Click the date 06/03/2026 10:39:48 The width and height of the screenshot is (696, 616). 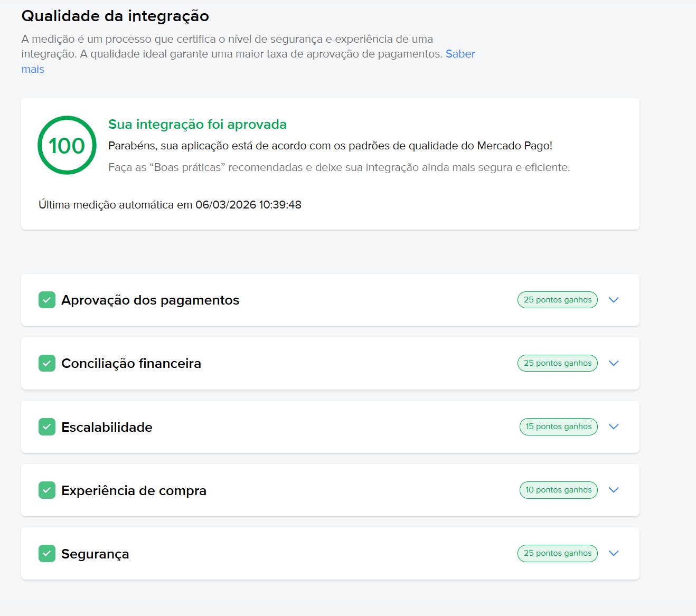(x=248, y=205)
